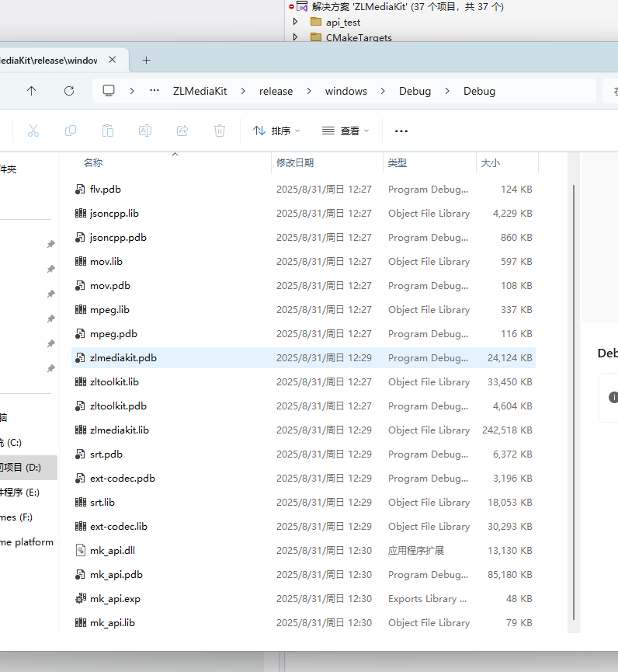Click the Cut scissors icon
The width and height of the screenshot is (618, 672).
[33, 131]
